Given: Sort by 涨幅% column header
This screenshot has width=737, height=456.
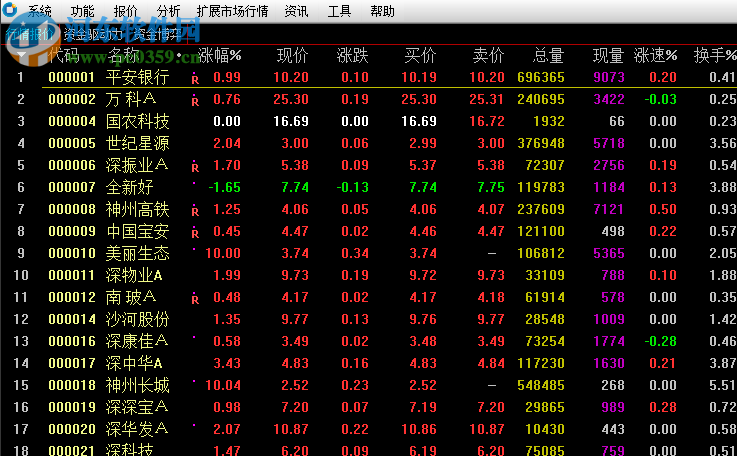Looking at the screenshot, I should click(x=220, y=56).
